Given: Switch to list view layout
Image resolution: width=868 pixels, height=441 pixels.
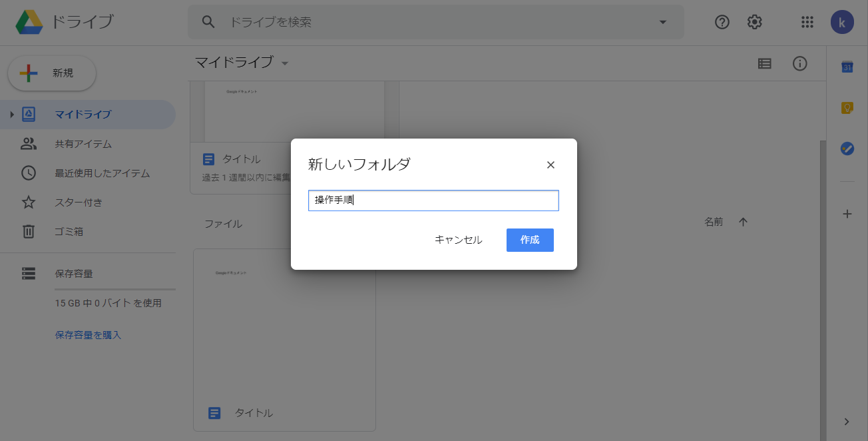Looking at the screenshot, I should tap(765, 63).
